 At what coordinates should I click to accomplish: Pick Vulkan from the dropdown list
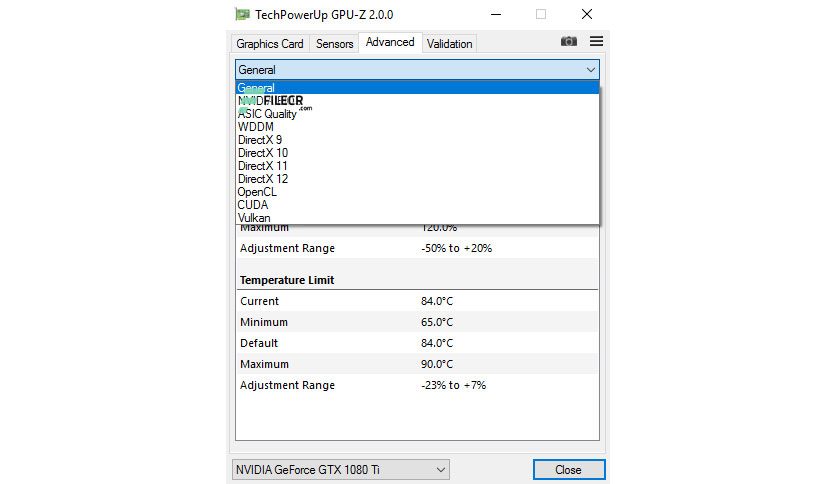tap(417, 218)
